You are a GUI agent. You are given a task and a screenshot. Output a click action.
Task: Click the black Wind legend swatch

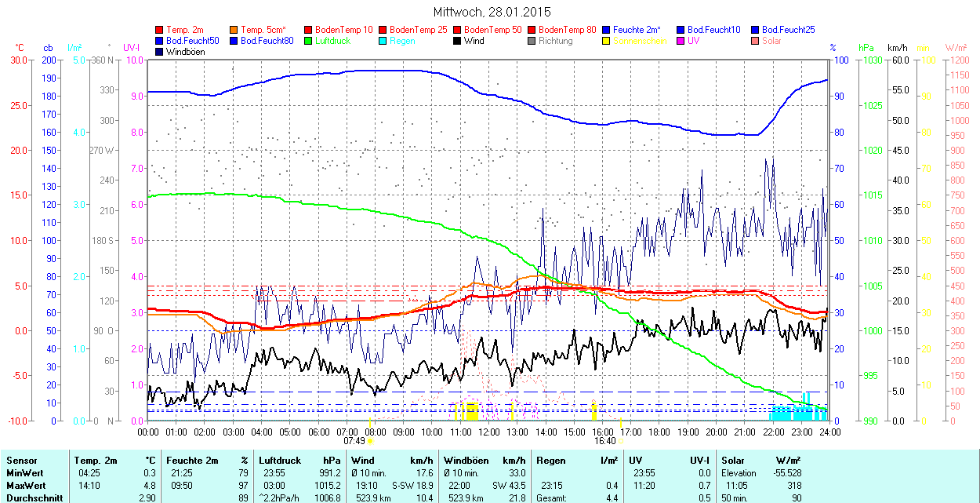(456, 41)
